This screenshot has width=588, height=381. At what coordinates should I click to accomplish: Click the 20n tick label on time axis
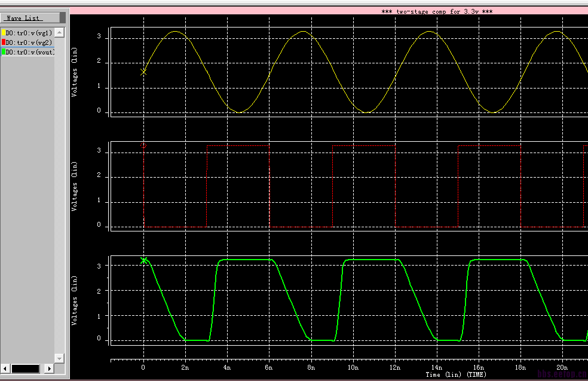(562, 367)
